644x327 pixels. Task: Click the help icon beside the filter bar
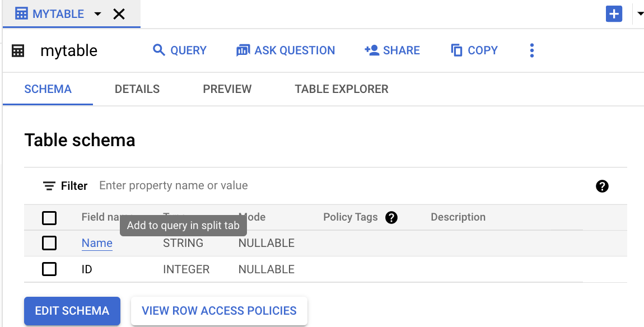tap(602, 186)
